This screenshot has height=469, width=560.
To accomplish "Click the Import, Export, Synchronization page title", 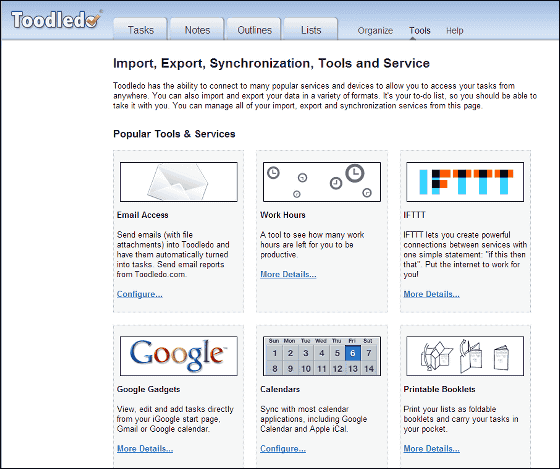I will coord(271,63).
